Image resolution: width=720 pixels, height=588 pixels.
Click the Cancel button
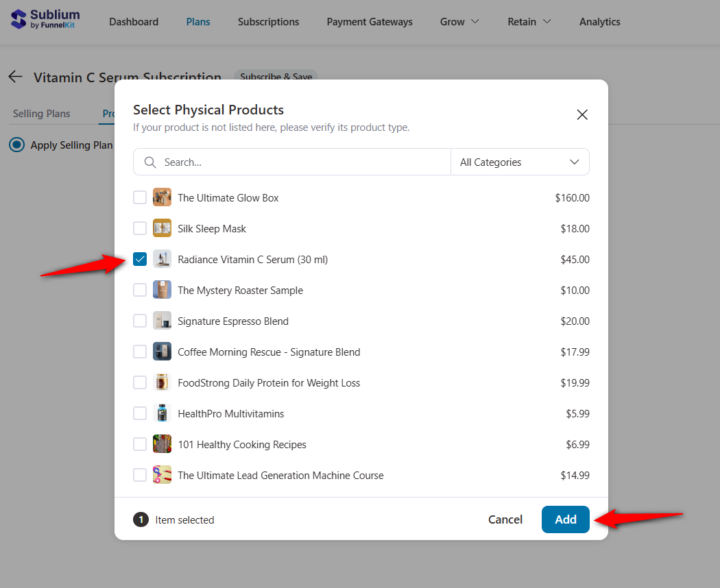505,519
